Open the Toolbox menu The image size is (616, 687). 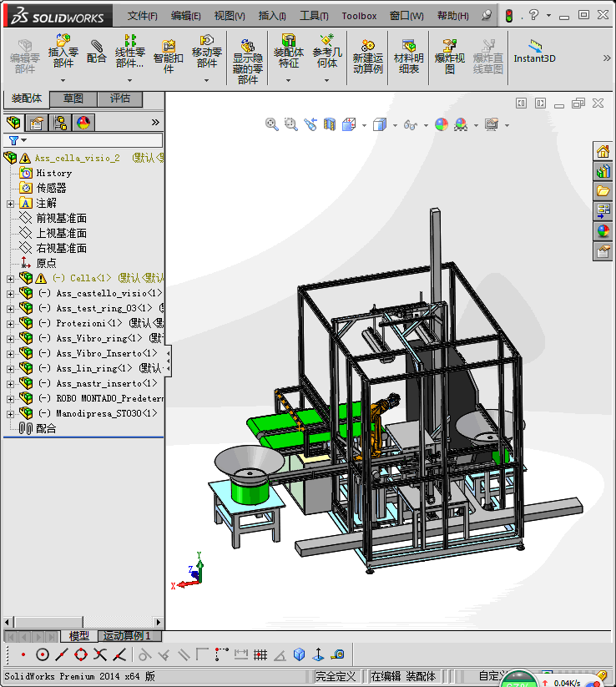(x=359, y=16)
